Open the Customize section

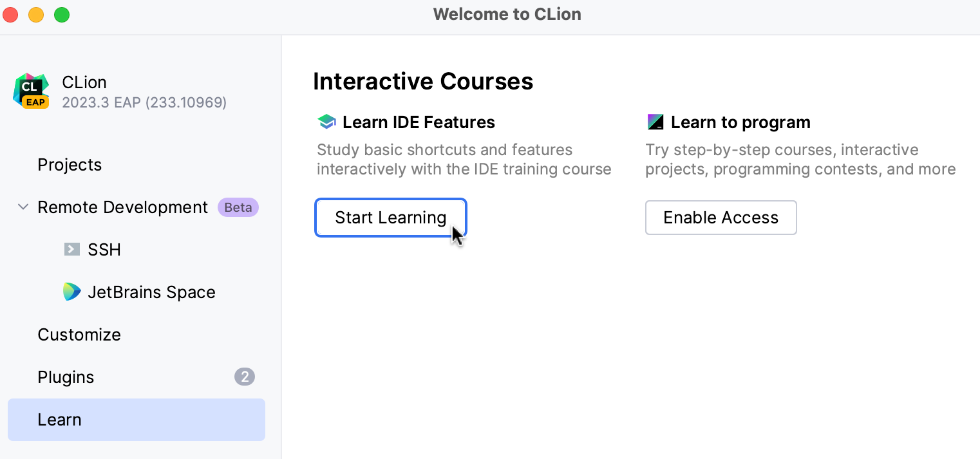pos(79,334)
